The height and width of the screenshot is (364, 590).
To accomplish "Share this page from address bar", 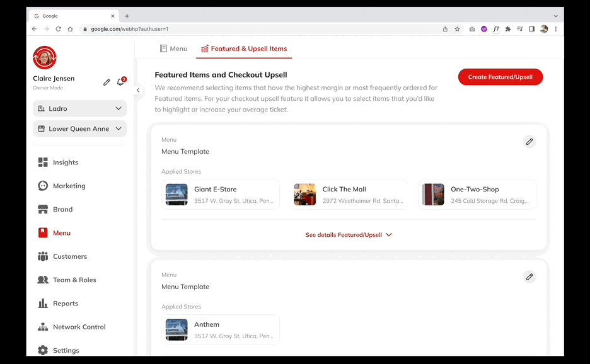I will coord(445,29).
